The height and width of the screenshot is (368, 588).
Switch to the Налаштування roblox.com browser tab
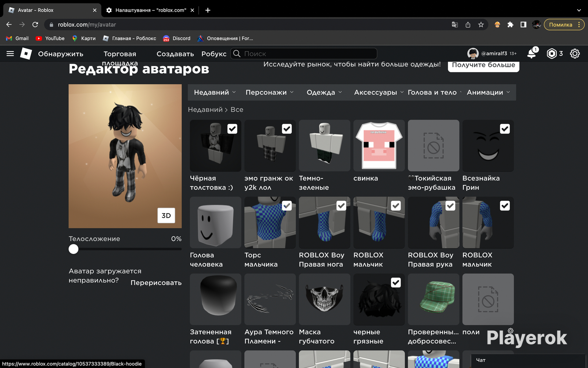(x=150, y=10)
